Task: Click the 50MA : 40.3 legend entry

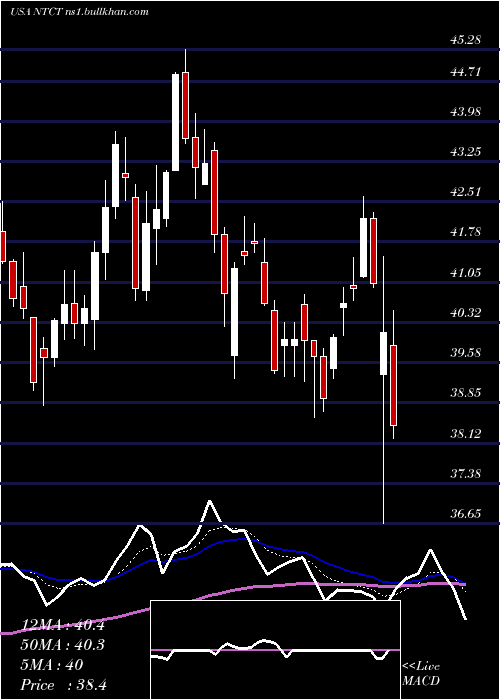Action: tap(63, 645)
